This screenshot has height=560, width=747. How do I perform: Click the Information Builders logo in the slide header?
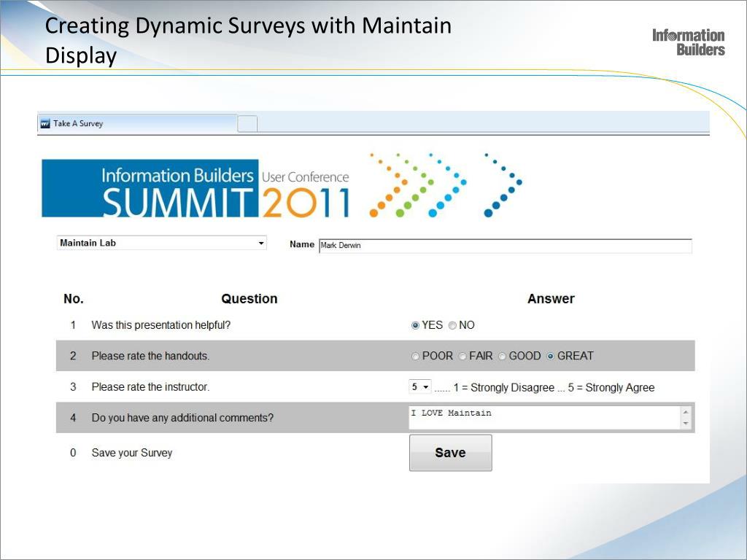coord(688,42)
